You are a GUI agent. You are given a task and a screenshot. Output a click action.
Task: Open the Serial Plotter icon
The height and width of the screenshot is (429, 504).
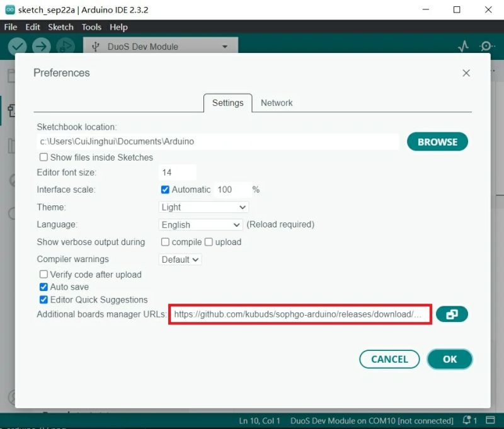(x=463, y=46)
